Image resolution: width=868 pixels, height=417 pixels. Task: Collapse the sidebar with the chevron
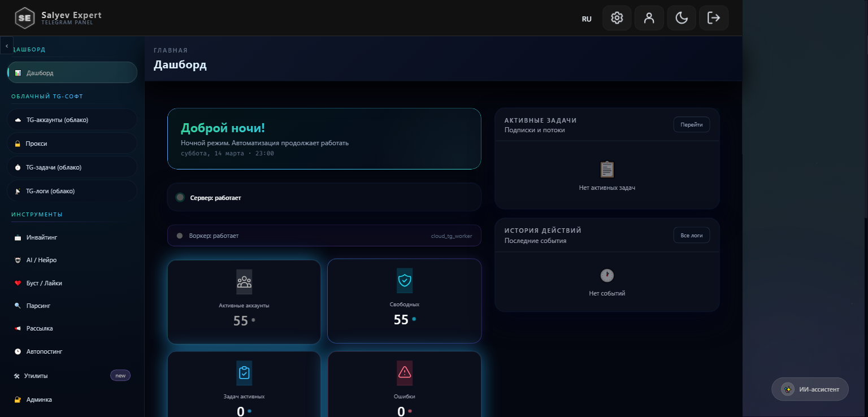click(7, 45)
